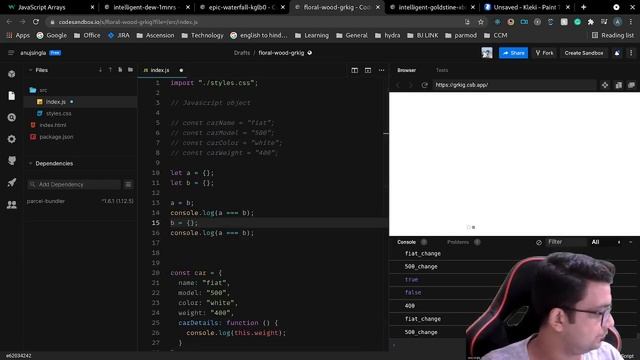The height and width of the screenshot is (360, 640).
Task: Click the parcel-bundler dependency row
Action: pyautogui.click(x=80, y=201)
